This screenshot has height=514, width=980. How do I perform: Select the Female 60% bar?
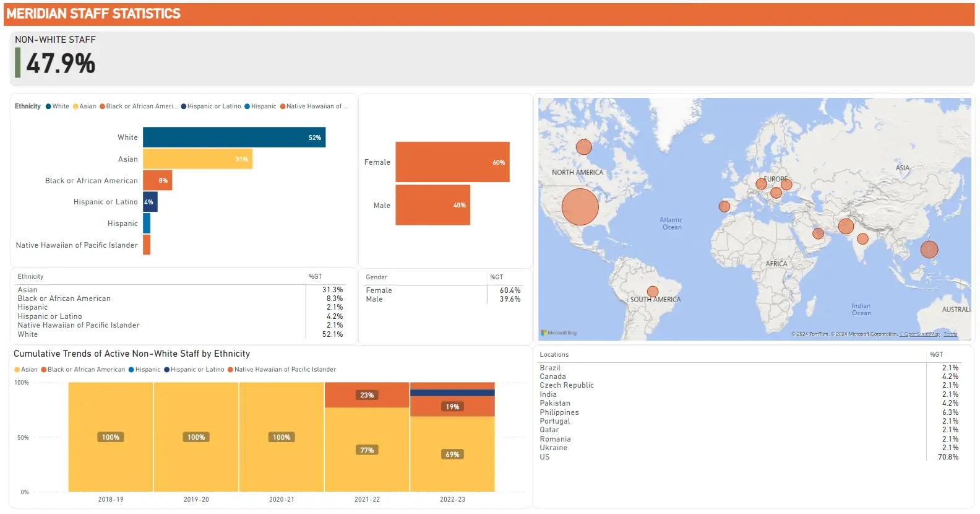click(x=452, y=162)
